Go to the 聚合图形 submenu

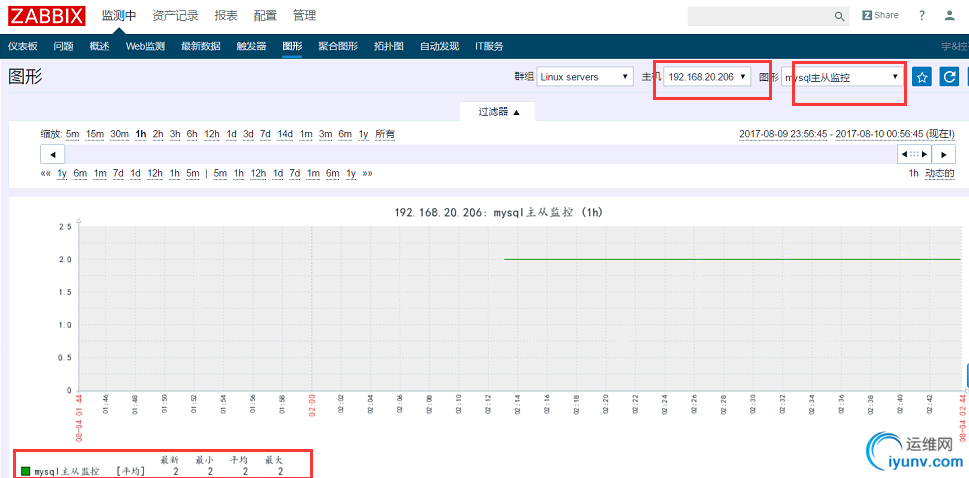coord(338,46)
